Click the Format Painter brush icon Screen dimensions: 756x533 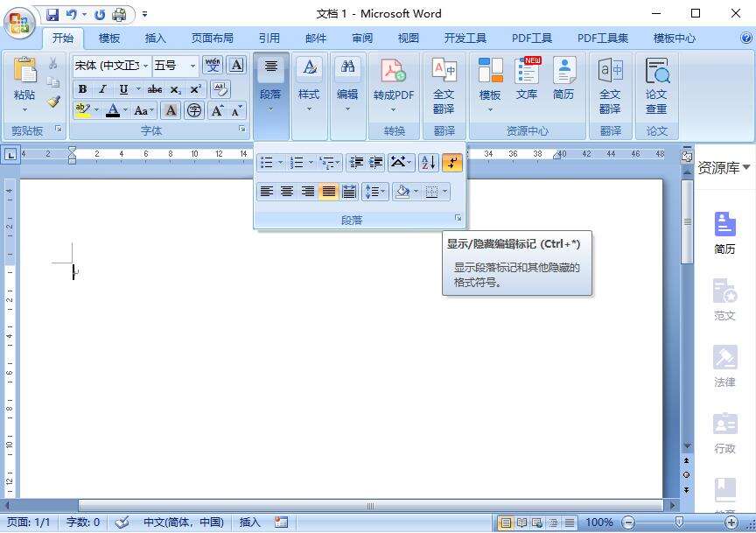point(53,102)
